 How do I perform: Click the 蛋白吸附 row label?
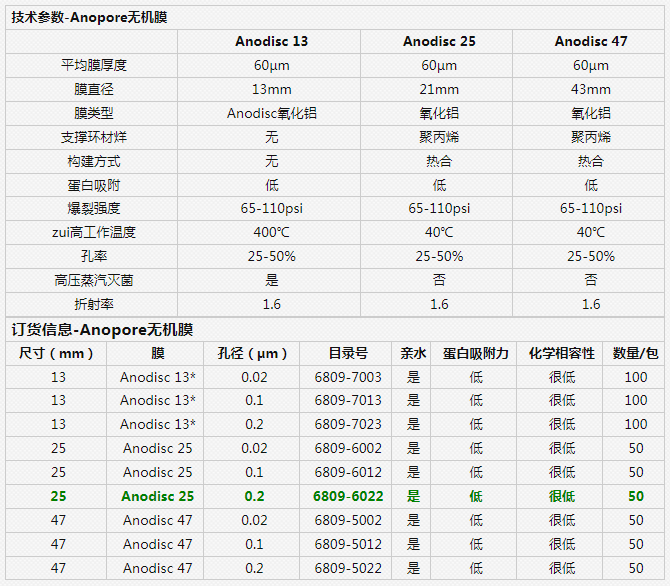pos(94,185)
